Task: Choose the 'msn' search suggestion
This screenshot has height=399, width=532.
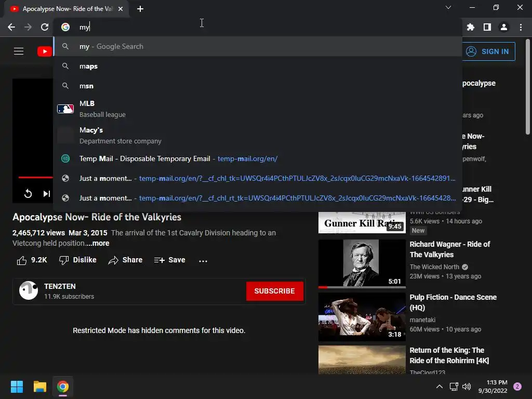Action: pos(258,86)
